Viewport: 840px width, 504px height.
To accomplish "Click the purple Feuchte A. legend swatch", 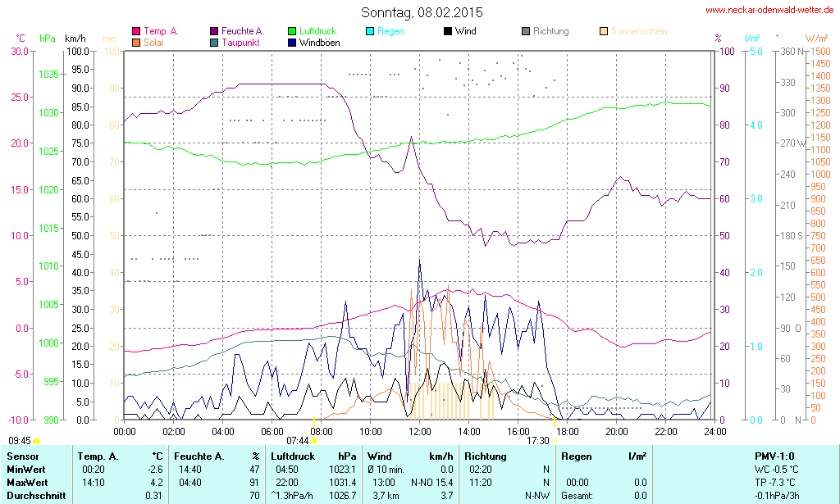I will point(215,31).
